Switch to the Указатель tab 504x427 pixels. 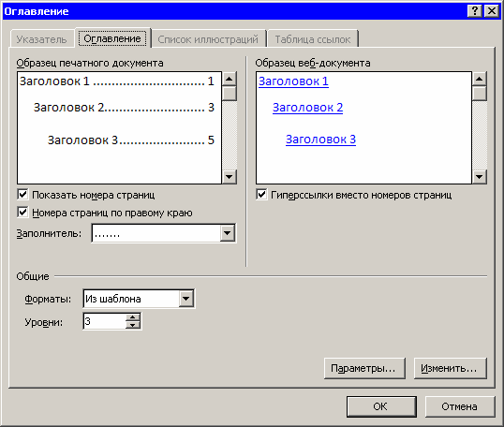click(42, 39)
